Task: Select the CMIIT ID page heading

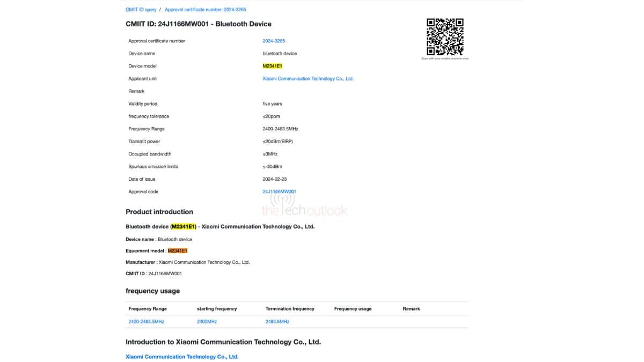Action: click(x=199, y=24)
